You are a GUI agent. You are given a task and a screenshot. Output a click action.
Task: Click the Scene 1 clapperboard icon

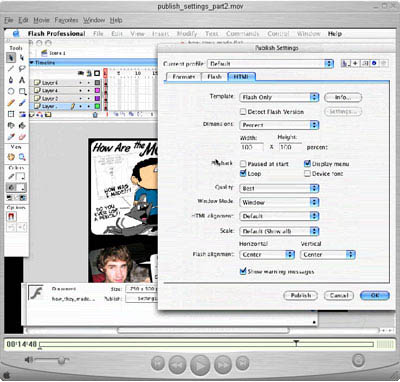(44, 53)
